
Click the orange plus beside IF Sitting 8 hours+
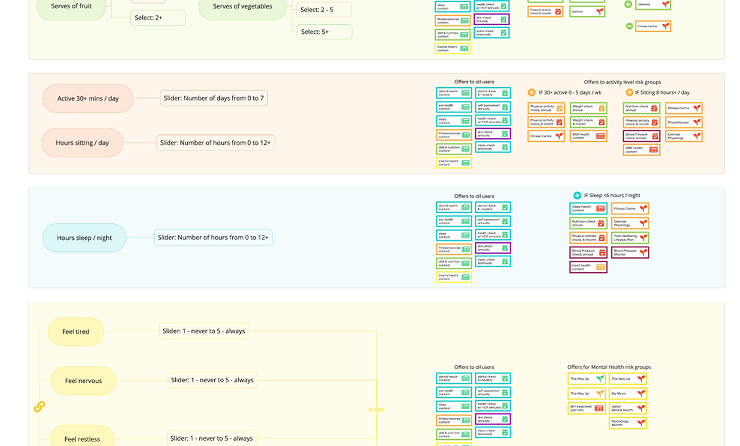tap(628, 92)
